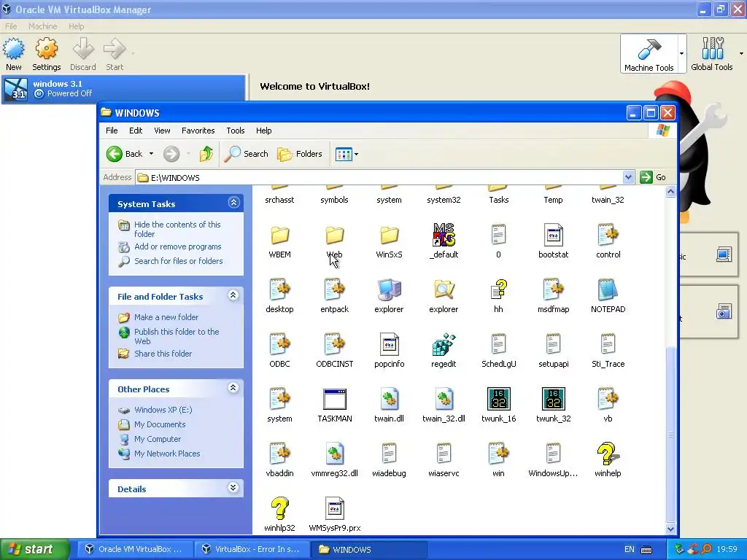Open the Global Tools dropdown arrow

coord(741,54)
